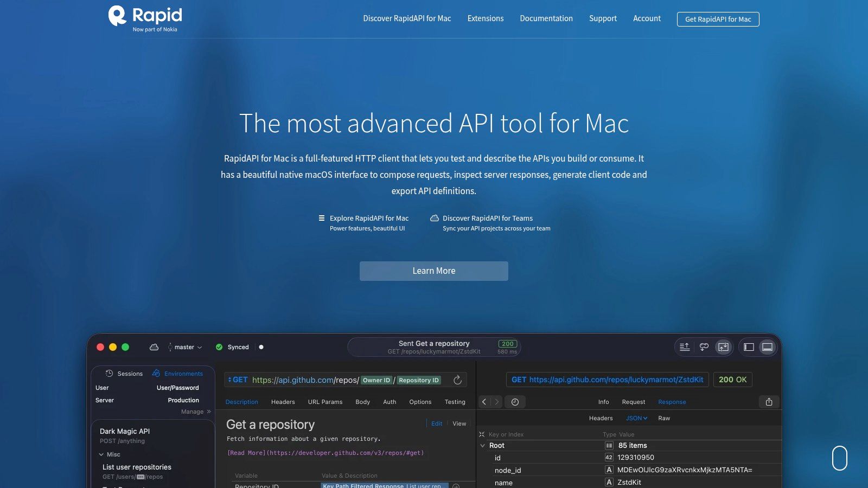Image resolution: width=868 pixels, height=488 pixels.
Task: Open the request history clock icon
Action: point(515,402)
